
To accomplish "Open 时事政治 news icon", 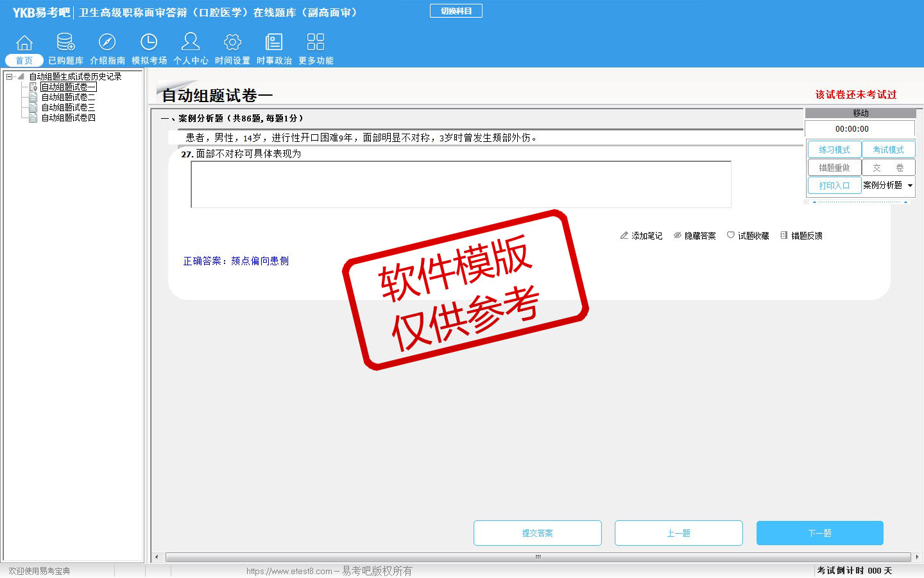I will 274,44.
